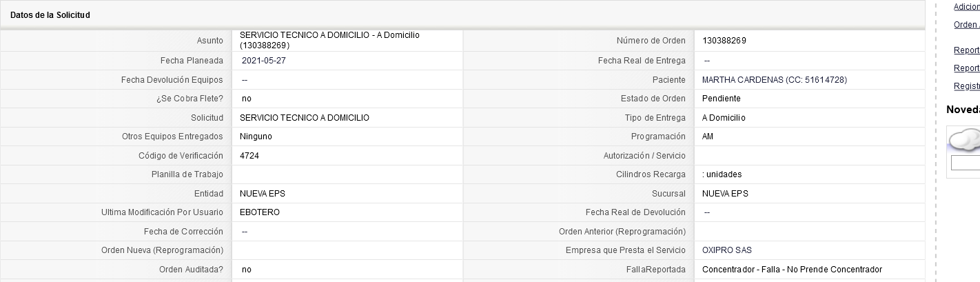Screen dimensions: 980x282
Task: Click the cloud icon under Novedades
Action: [x=965, y=140]
